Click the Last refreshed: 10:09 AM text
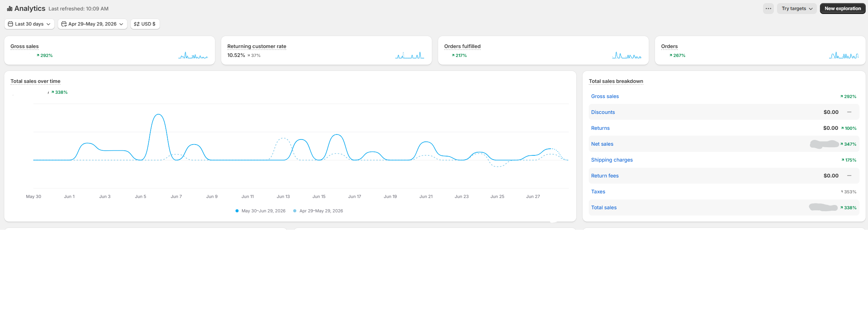 [x=79, y=9]
